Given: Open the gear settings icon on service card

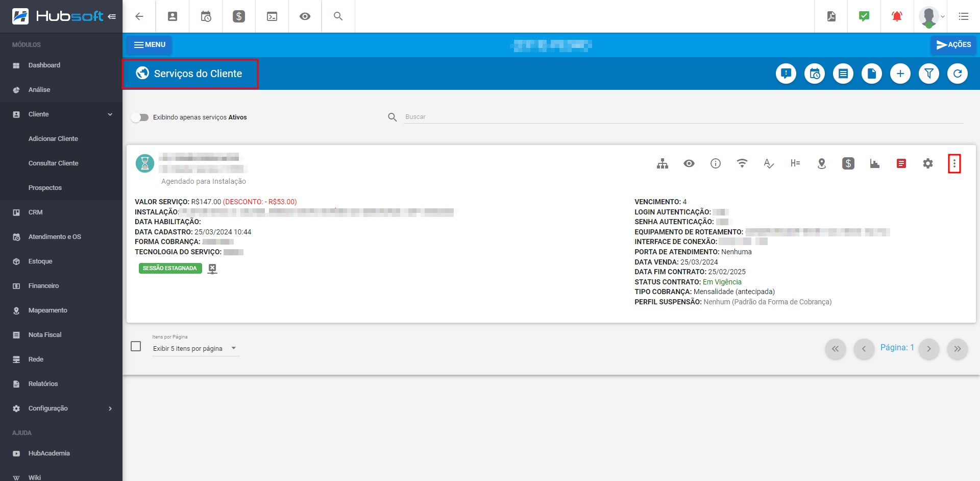Looking at the screenshot, I should pyautogui.click(x=928, y=163).
